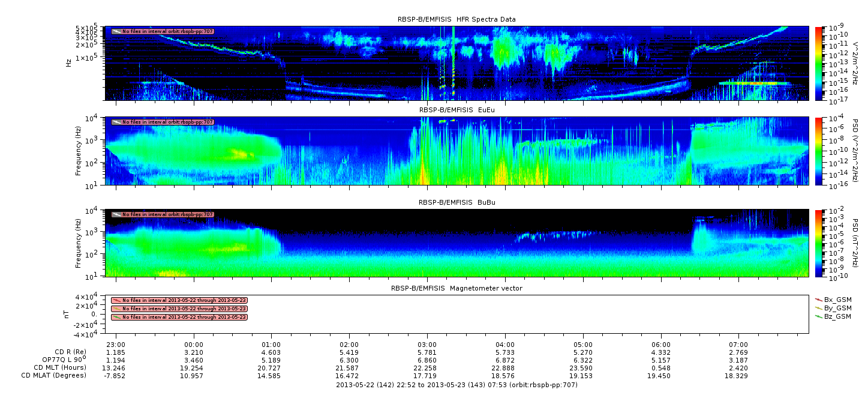Image resolution: width=868 pixels, height=395 pixels.
Task: Click the no-files warning icon in EuEu panel
Action: (x=116, y=122)
